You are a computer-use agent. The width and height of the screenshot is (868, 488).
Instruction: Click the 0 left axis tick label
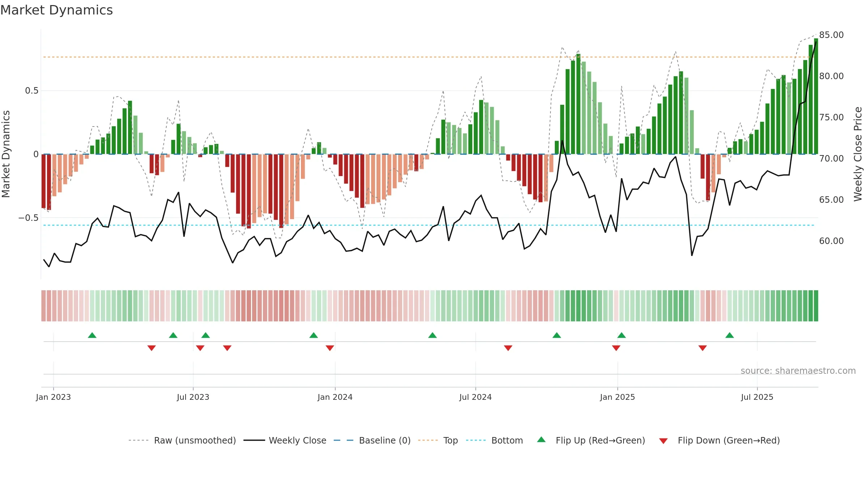point(36,154)
